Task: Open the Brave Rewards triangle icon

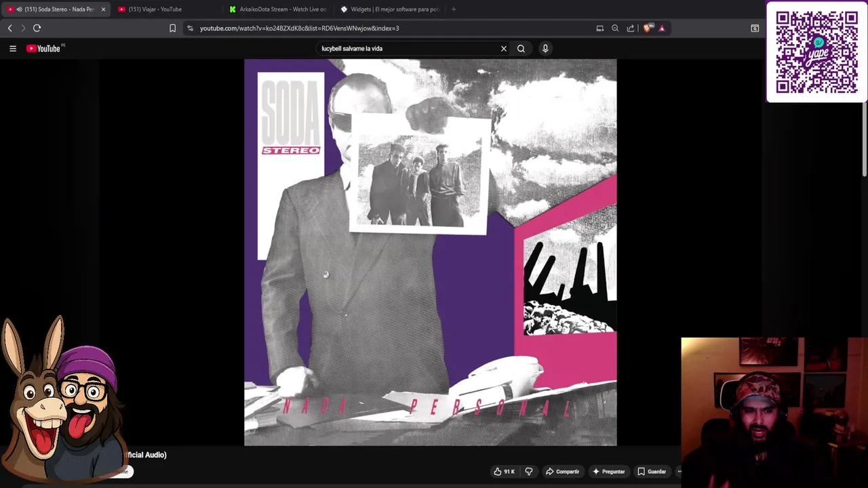Action: 662,28
